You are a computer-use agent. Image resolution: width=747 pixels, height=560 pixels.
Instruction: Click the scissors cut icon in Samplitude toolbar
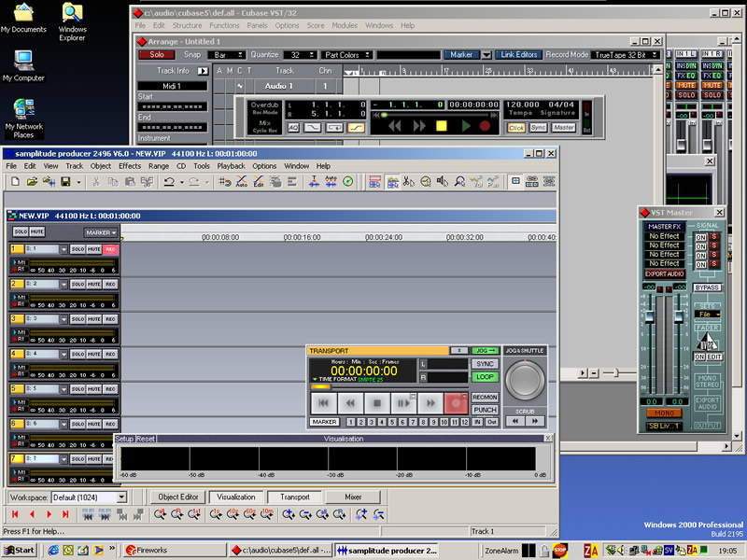(x=96, y=182)
